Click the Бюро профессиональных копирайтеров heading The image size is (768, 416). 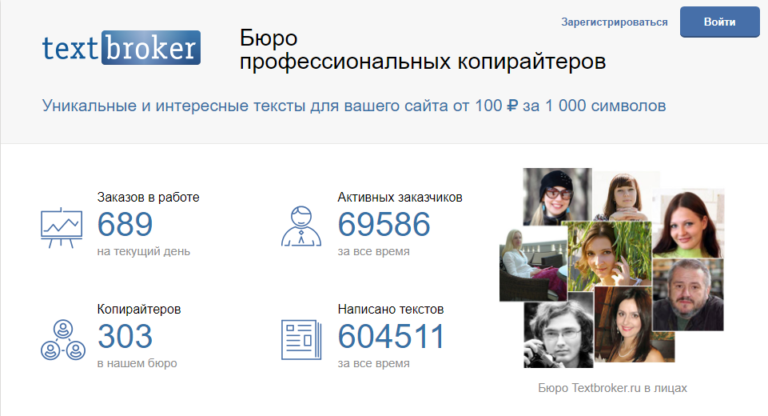422,49
